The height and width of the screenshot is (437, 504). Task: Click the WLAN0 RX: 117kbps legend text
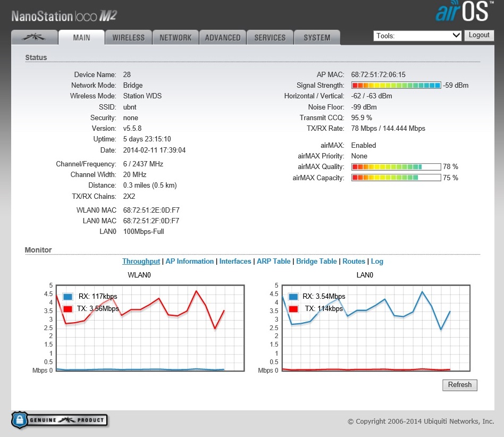click(x=98, y=296)
